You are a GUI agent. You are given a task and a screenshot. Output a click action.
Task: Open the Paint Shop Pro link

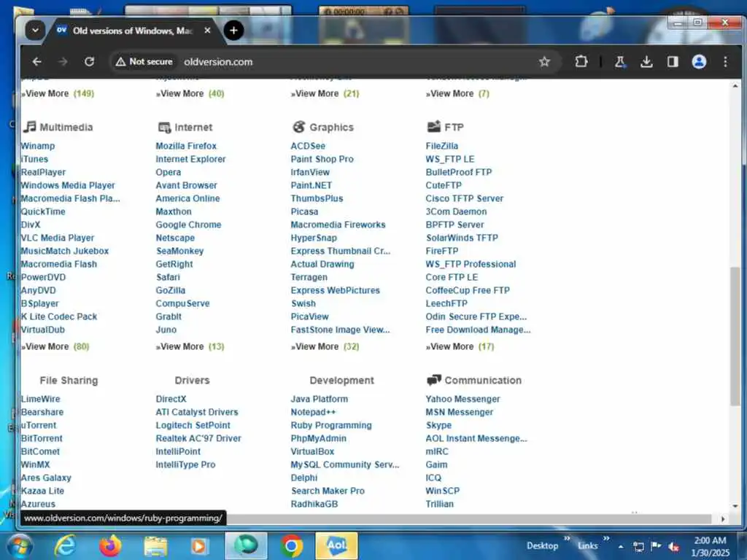[x=322, y=159]
